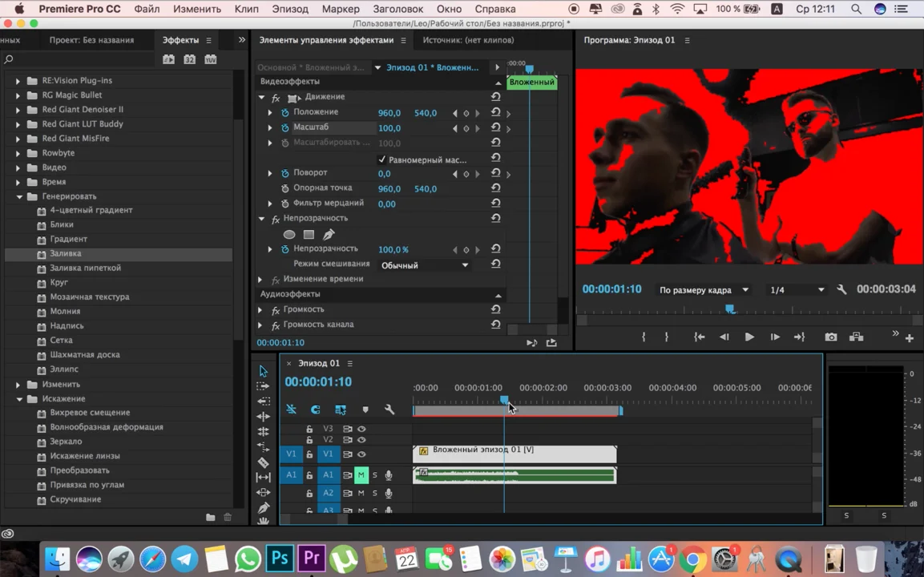Click Program monitor playhead scrubber
The image size is (924, 577).
pos(729,309)
